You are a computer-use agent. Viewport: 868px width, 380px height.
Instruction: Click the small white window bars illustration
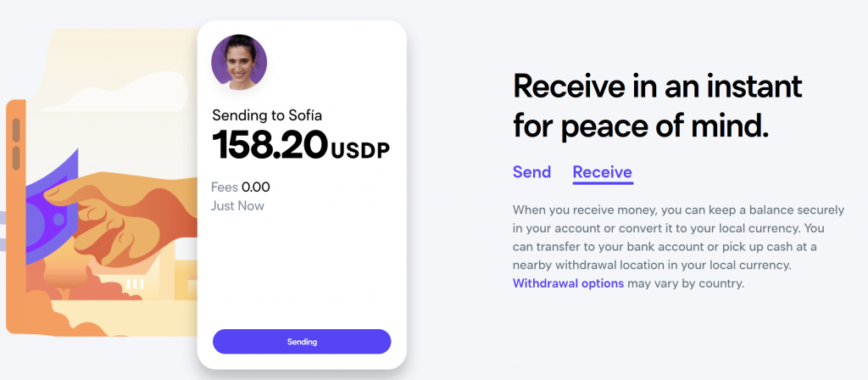pyautogui.click(x=135, y=284)
